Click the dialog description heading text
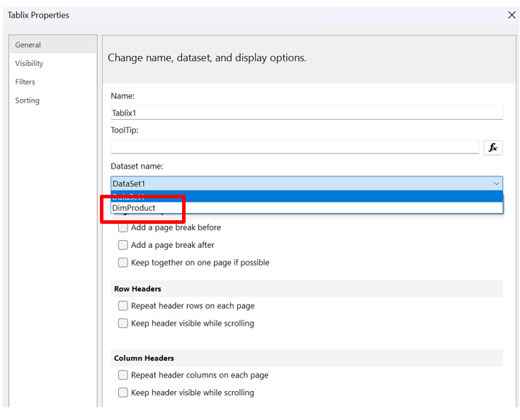This screenshot has width=520, height=420. coord(207,57)
